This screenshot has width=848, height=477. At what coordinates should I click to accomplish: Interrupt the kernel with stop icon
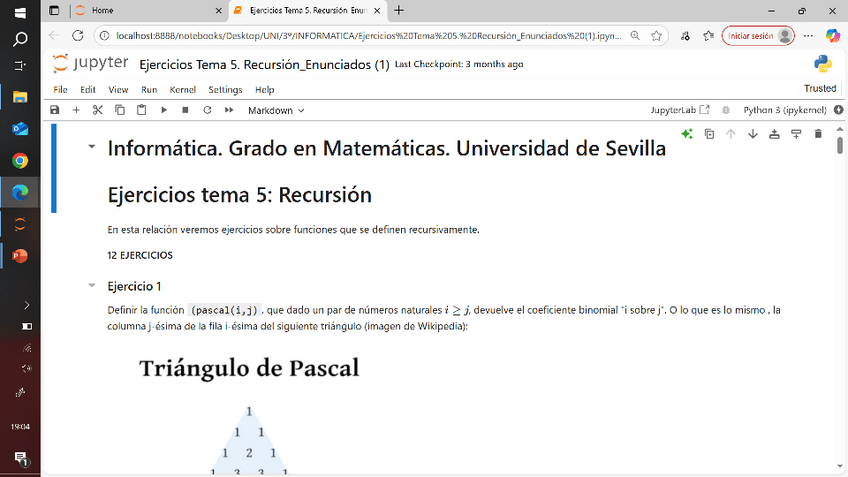click(x=185, y=110)
